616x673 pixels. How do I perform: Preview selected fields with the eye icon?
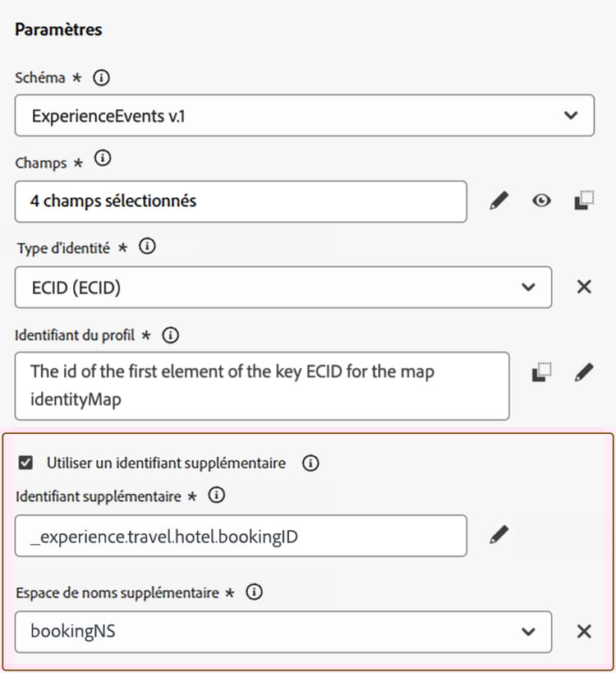[541, 201]
